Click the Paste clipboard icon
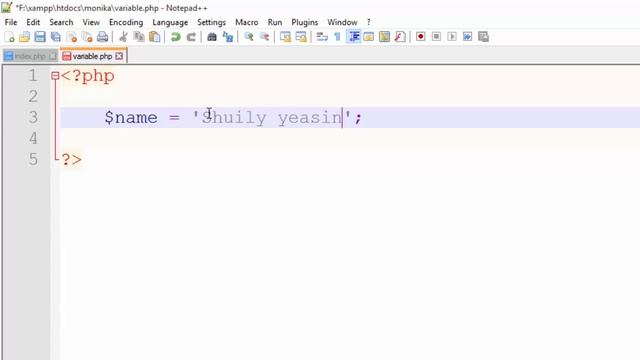Image resolution: width=640 pixels, height=360 pixels. coord(154,37)
